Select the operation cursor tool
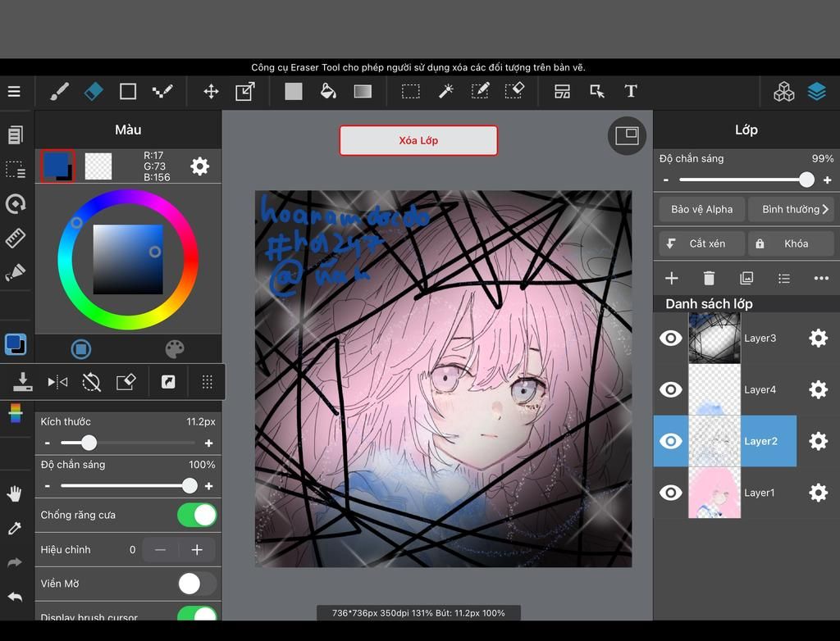This screenshot has height=641, width=840. (597, 92)
